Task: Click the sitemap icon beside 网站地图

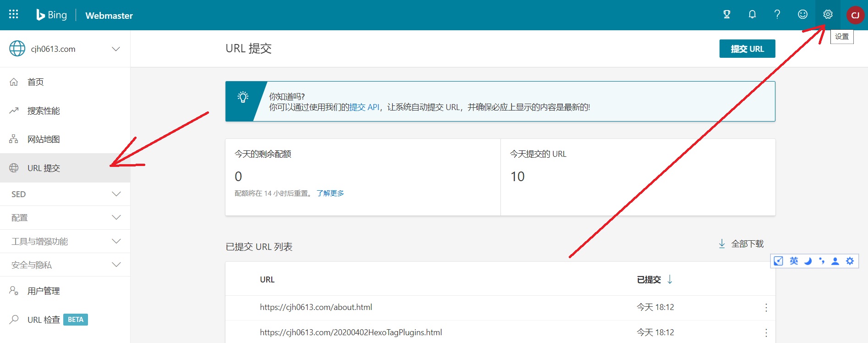Action: [x=14, y=139]
